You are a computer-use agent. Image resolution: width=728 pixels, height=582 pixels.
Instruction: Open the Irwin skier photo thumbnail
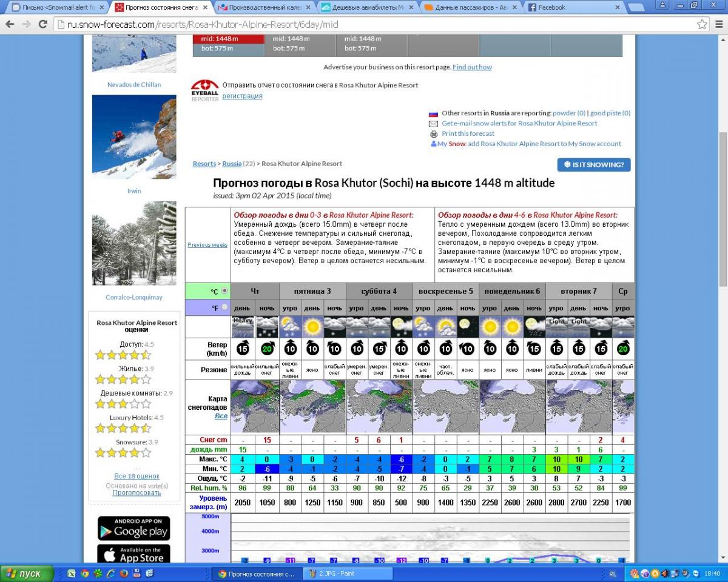click(x=134, y=137)
